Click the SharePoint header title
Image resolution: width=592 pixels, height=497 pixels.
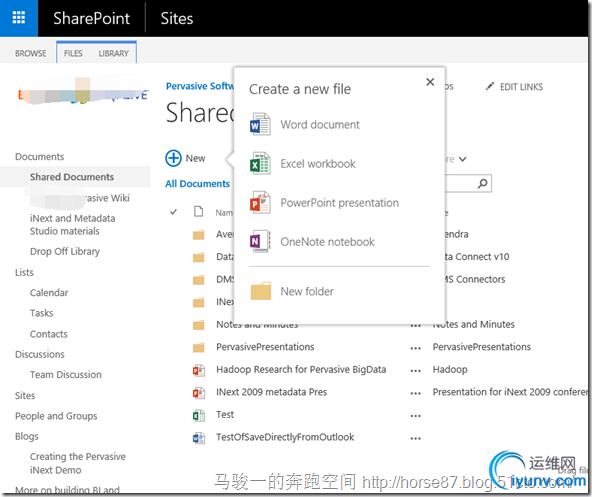[91, 18]
